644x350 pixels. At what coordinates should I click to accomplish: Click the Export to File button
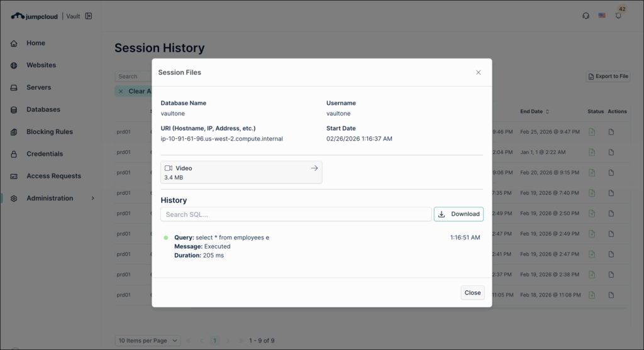(608, 76)
